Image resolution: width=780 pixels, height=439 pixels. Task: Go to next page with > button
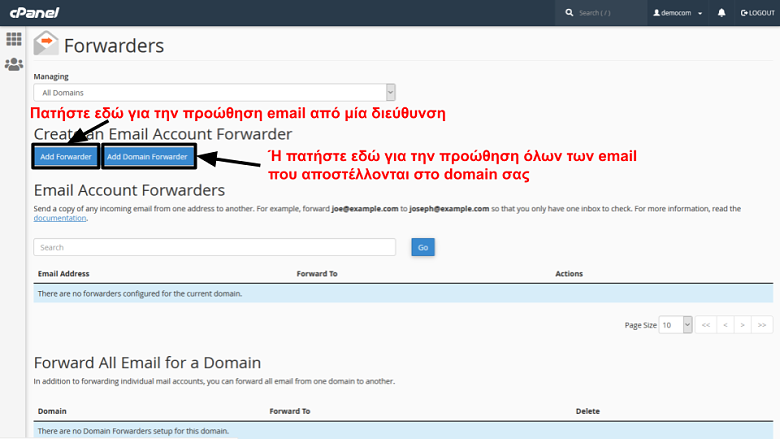tap(742, 325)
